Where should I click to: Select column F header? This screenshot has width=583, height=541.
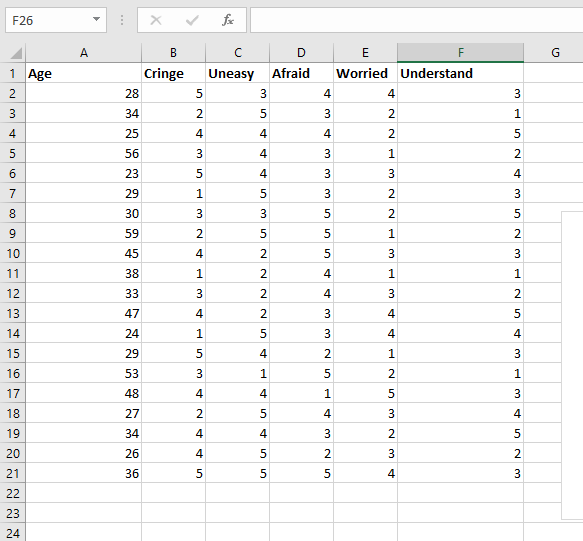(x=460, y=53)
